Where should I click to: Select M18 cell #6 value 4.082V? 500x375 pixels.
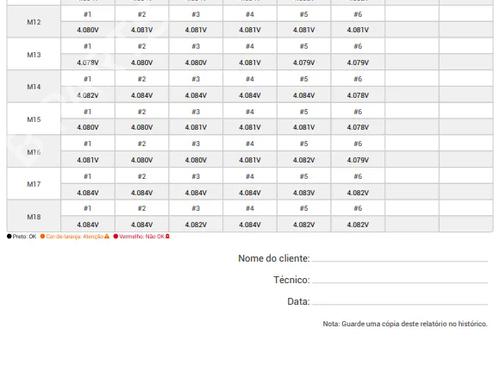point(358,225)
